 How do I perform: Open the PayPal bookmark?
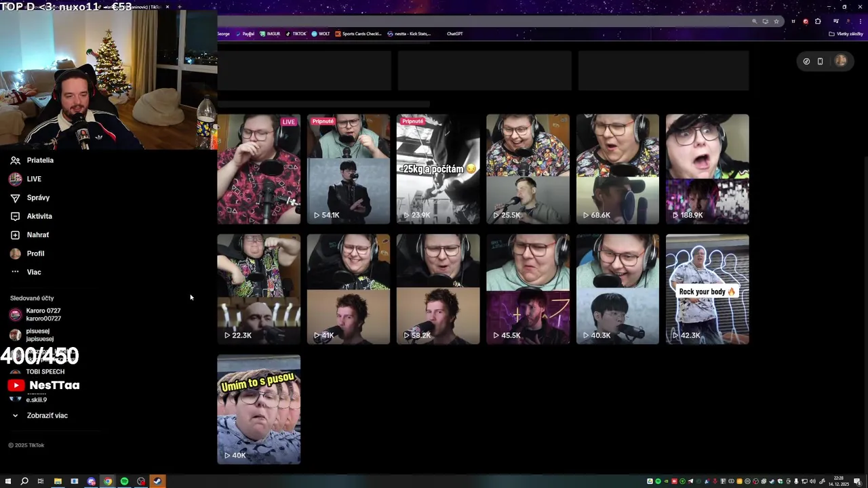[x=245, y=33]
